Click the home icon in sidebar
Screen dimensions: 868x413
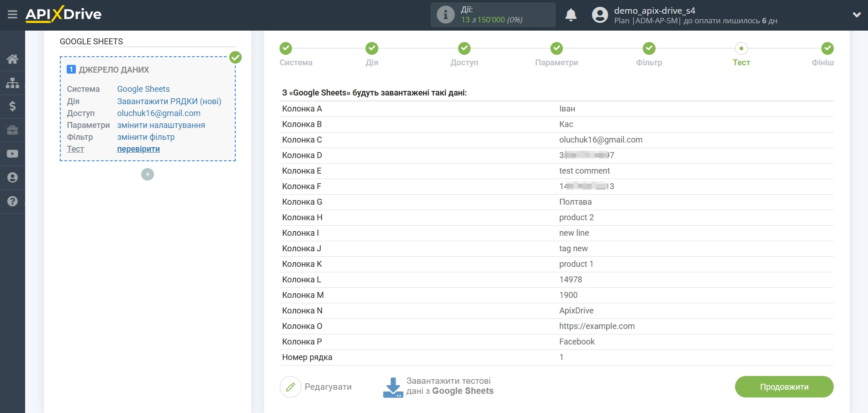coord(12,59)
